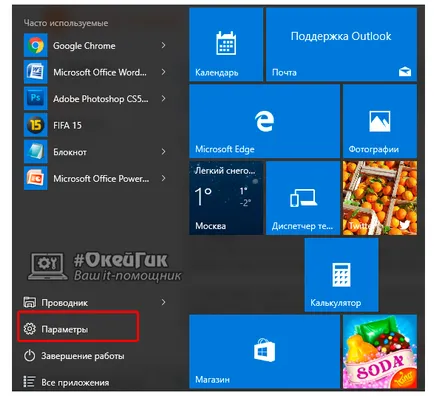
Task: Expand Проводник submenu arrow
Action: 163,302
